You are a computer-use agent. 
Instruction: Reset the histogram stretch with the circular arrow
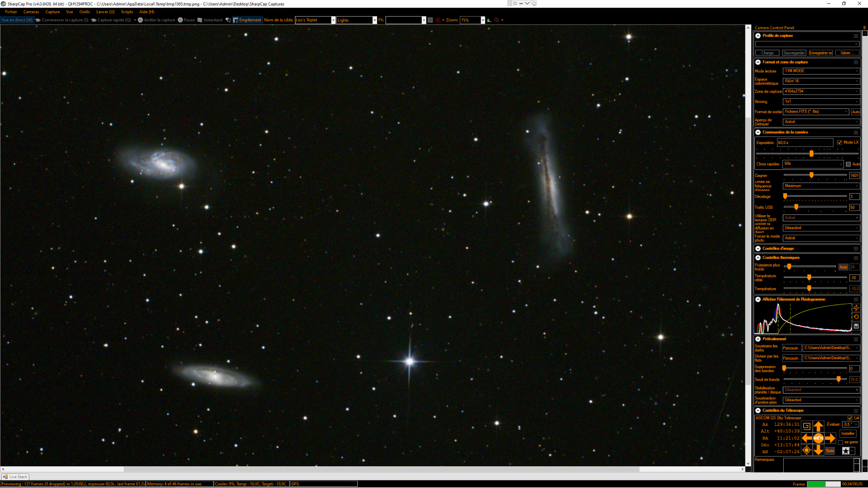[x=856, y=317]
